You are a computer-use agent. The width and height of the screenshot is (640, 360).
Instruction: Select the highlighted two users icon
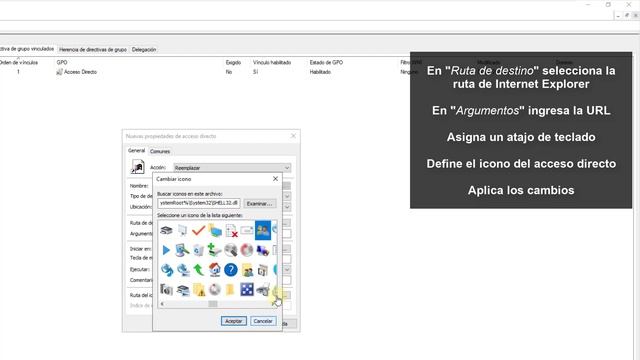click(263, 231)
